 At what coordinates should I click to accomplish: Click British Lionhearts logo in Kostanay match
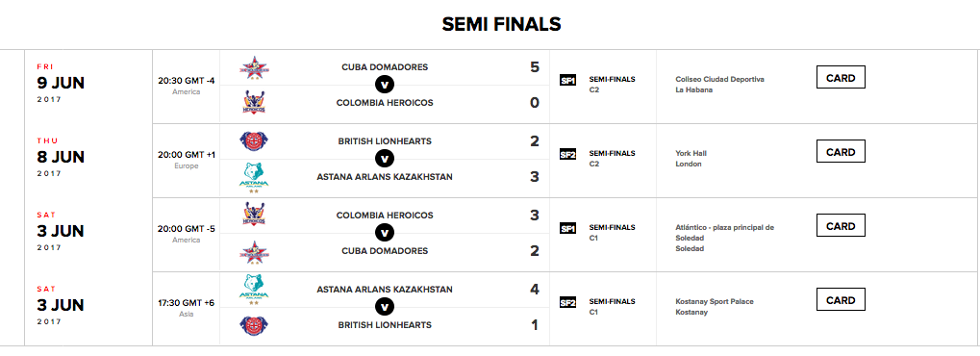254,326
